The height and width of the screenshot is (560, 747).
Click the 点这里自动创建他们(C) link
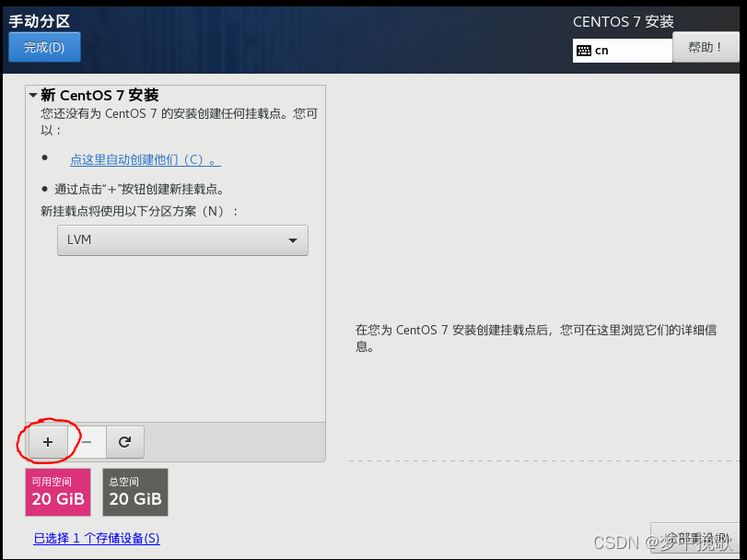146,159
